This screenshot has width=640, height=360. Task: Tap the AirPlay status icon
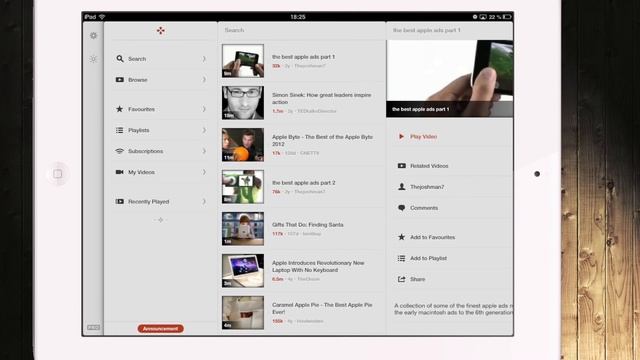click(483, 17)
